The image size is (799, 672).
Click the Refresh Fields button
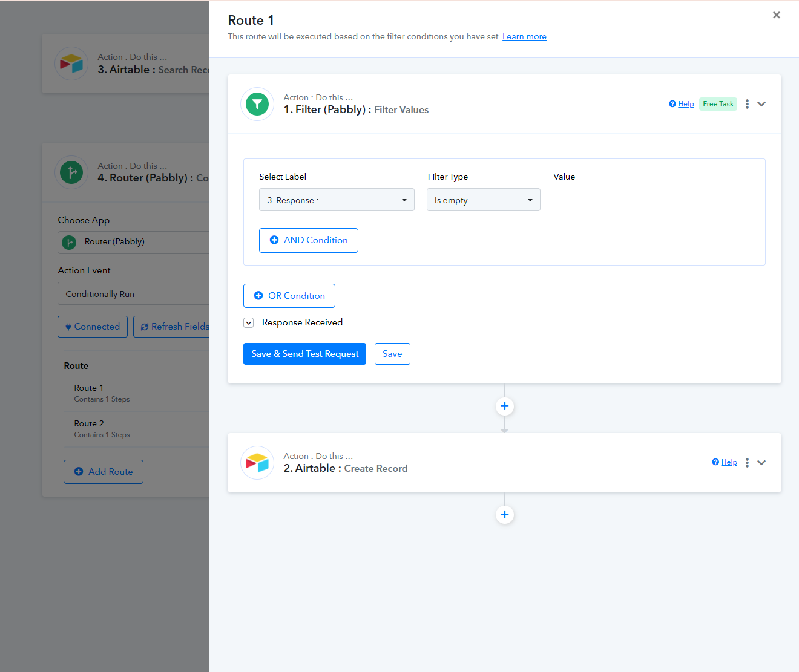[x=171, y=327]
